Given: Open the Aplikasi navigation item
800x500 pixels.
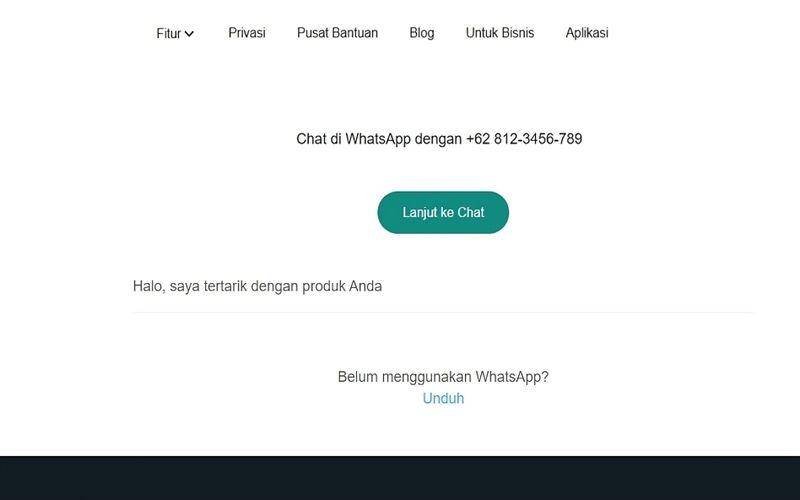Looking at the screenshot, I should [587, 33].
